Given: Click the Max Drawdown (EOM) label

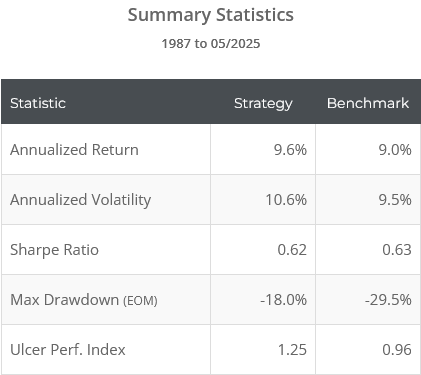Looking at the screenshot, I should point(84,300).
